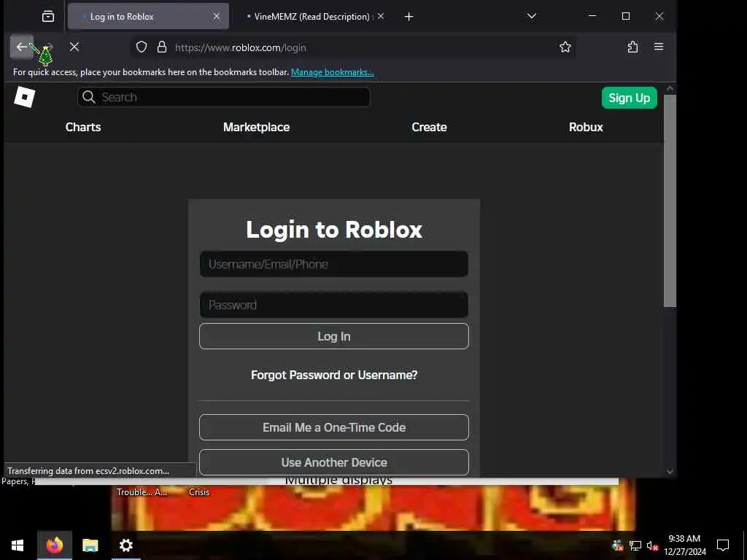Stop loading the page with X button

(x=74, y=47)
